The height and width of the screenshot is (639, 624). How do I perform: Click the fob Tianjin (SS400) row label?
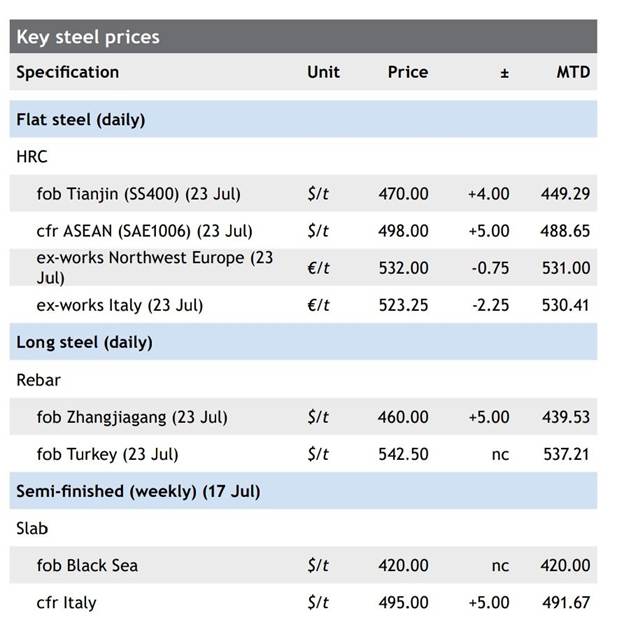click(137, 194)
